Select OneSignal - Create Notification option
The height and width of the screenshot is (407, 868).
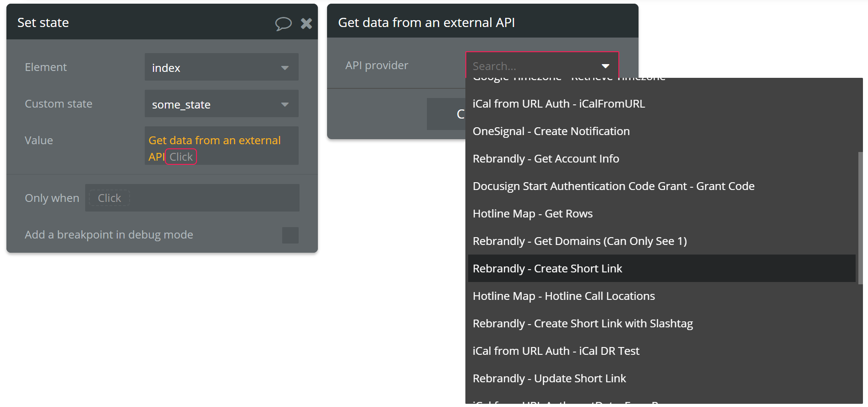pyautogui.click(x=551, y=131)
